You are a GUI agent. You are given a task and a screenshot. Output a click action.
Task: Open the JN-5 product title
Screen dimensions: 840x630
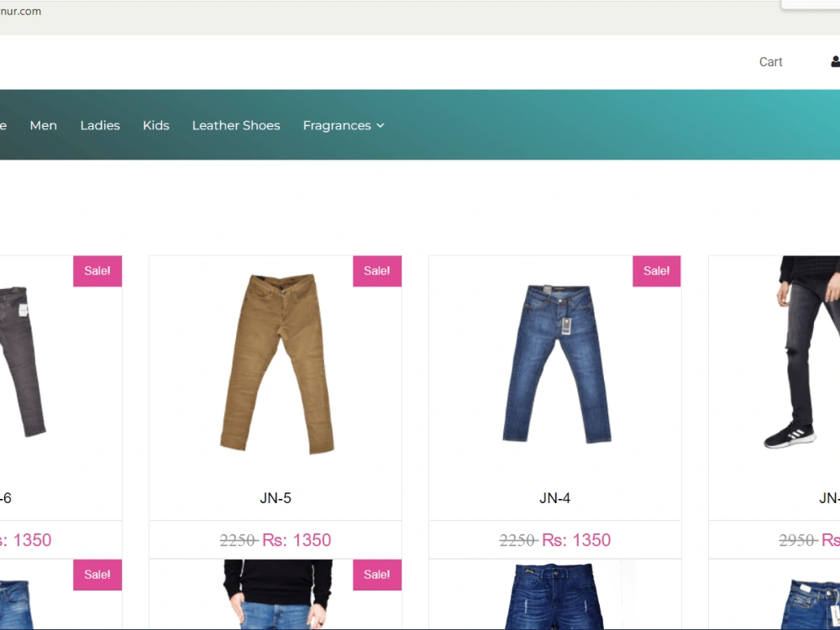(276, 498)
